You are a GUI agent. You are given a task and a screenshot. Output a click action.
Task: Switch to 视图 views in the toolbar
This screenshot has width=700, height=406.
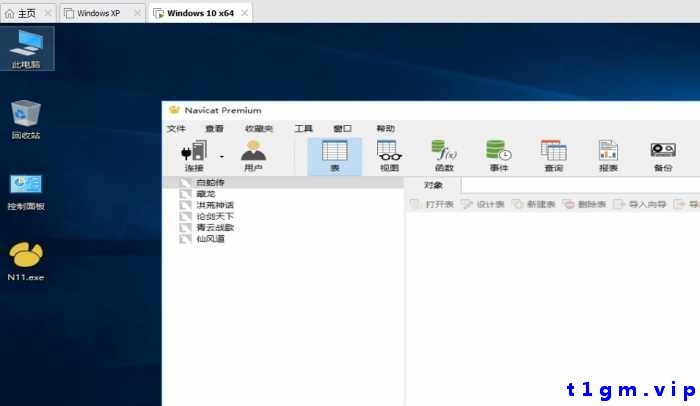(x=389, y=156)
